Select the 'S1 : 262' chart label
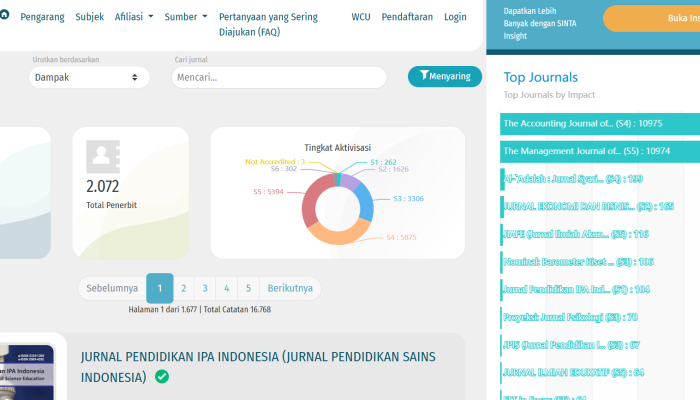The width and height of the screenshot is (700, 400). [x=383, y=162]
